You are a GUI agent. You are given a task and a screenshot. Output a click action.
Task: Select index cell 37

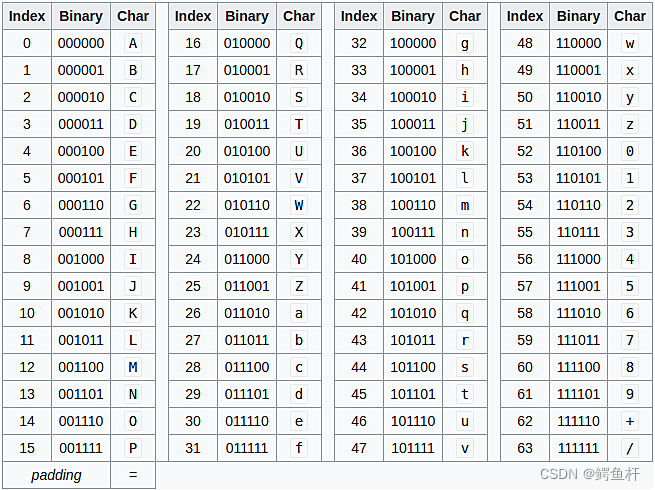tap(359, 178)
